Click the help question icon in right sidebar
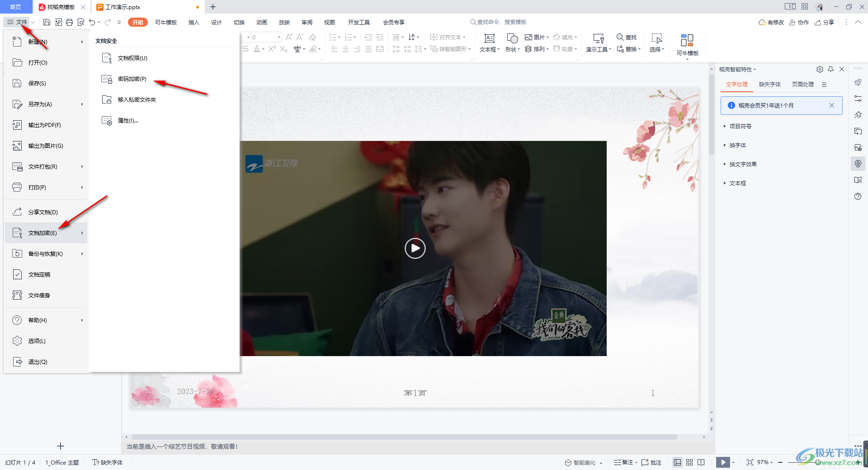 click(858, 196)
